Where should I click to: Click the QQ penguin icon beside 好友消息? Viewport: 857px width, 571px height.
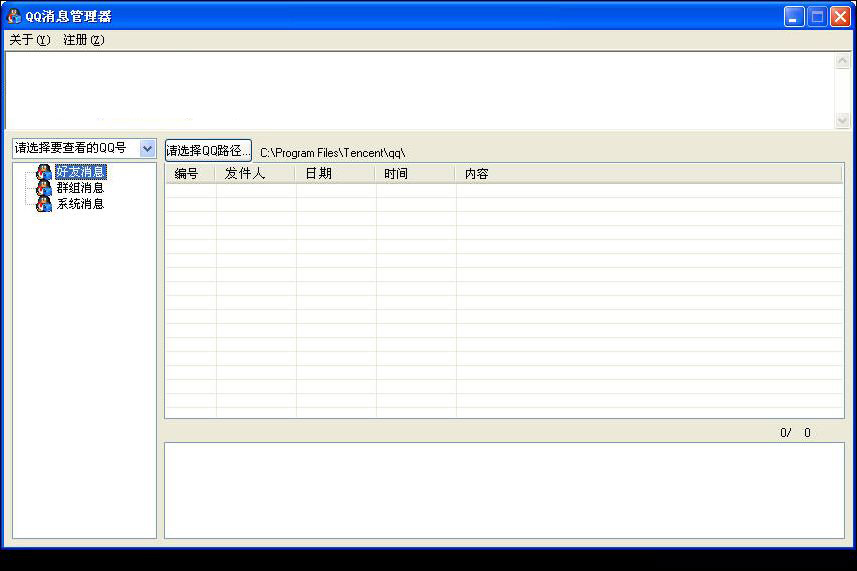coord(44,173)
